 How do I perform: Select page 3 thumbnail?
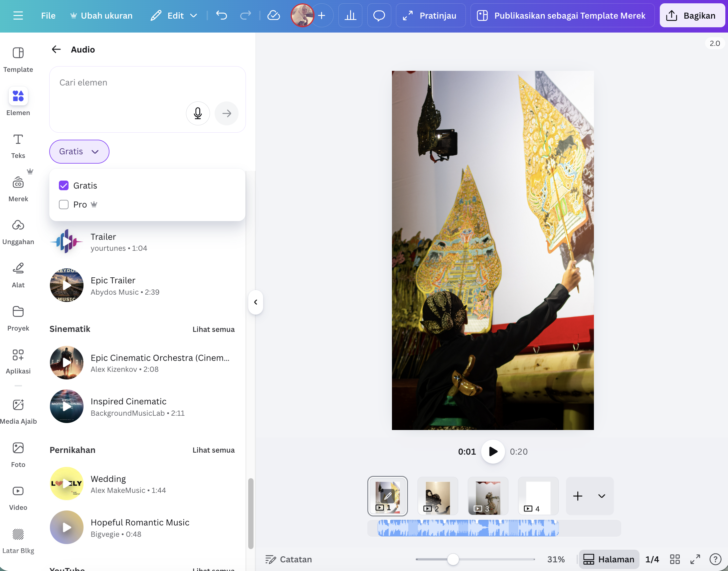(x=487, y=496)
